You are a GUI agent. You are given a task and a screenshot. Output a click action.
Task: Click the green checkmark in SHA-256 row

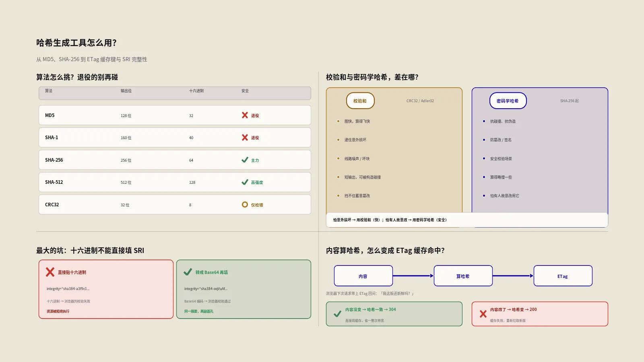click(245, 160)
